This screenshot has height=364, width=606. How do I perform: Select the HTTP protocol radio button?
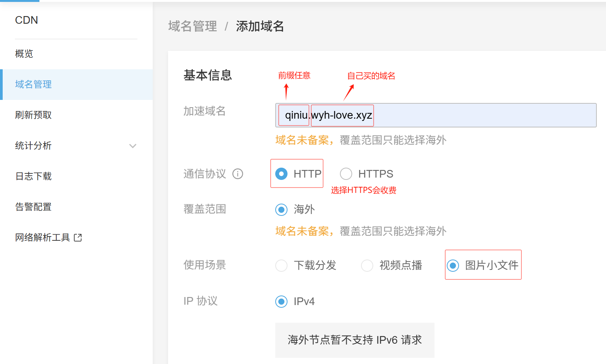tap(281, 174)
